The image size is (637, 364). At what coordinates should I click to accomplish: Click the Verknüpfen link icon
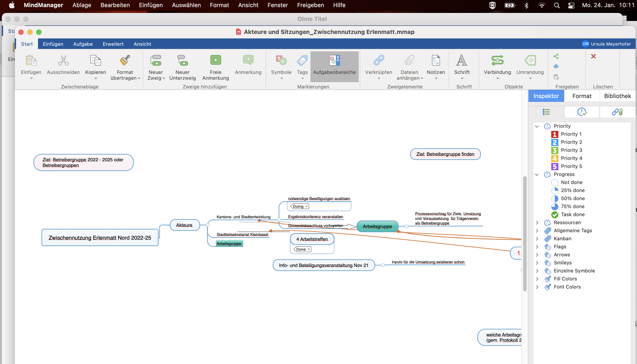(379, 60)
